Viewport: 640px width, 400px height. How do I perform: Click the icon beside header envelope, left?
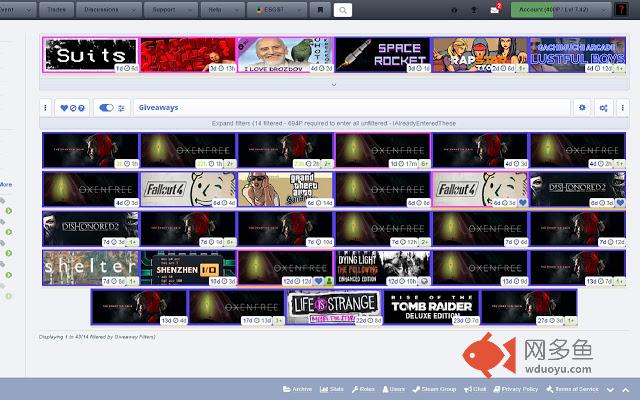tap(474, 10)
